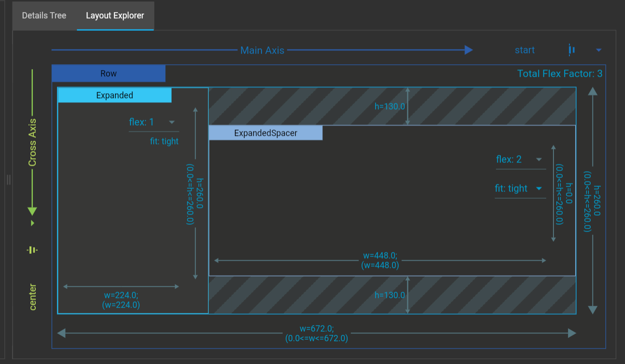
Task: Click the h=130.0 top spacer measurement arrow
Action: [408, 106]
